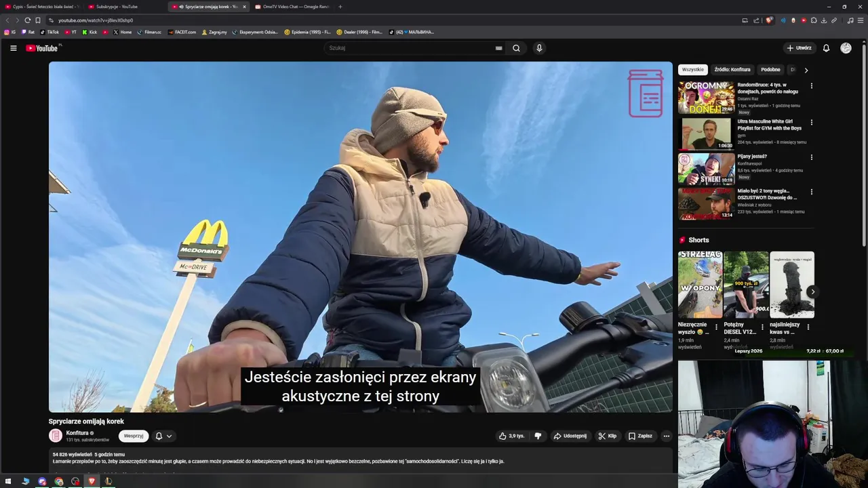Expand notification settings dropdown next to bell
This screenshot has width=868, height=488.
coord(169,436)
